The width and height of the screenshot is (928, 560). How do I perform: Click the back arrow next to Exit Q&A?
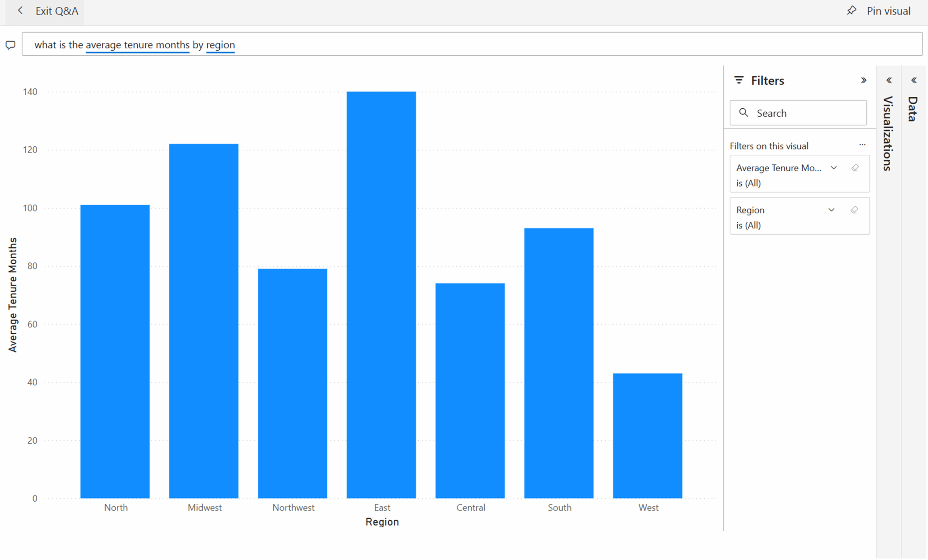[x=20, y=11]
